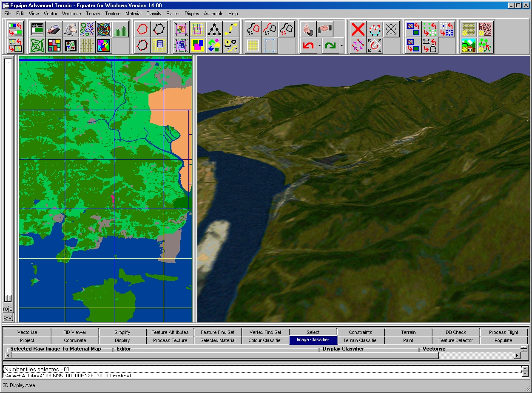This screenshot has width=532, height=393.
Task: Click the eight-way arrows star icon
Action: 391,29
